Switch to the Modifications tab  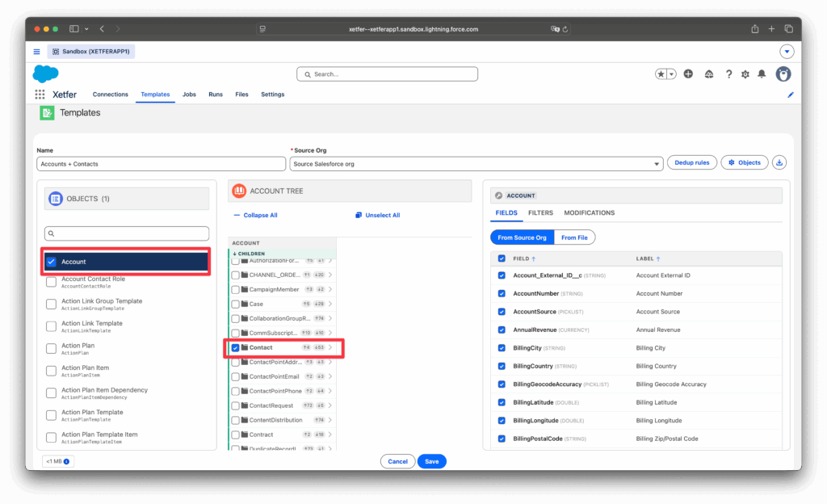tap(589, 213)
